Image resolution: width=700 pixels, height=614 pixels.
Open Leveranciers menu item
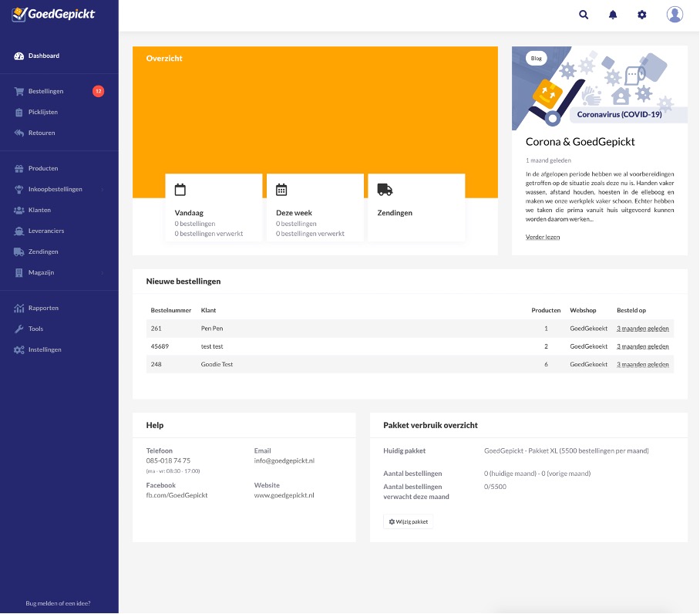[x=46, y=231]
